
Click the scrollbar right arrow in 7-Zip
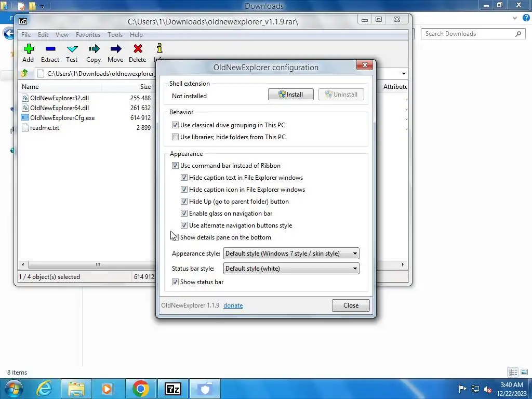(x=403, y=264)
